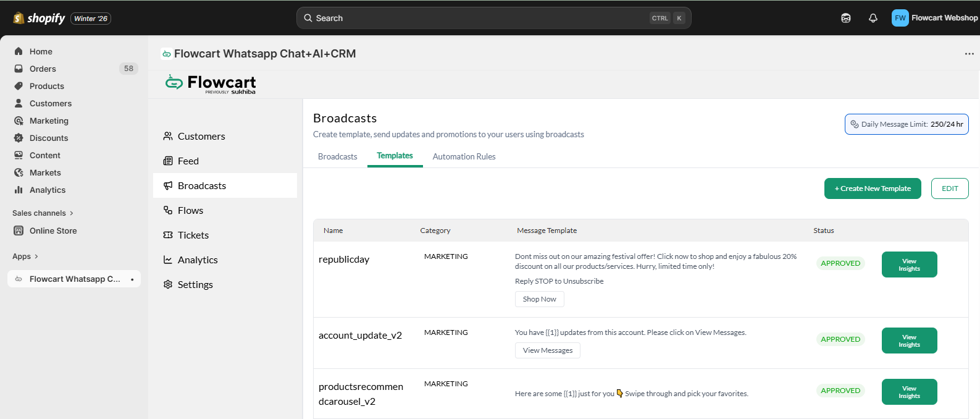Click the Shop Now template button

pos(540,299)
